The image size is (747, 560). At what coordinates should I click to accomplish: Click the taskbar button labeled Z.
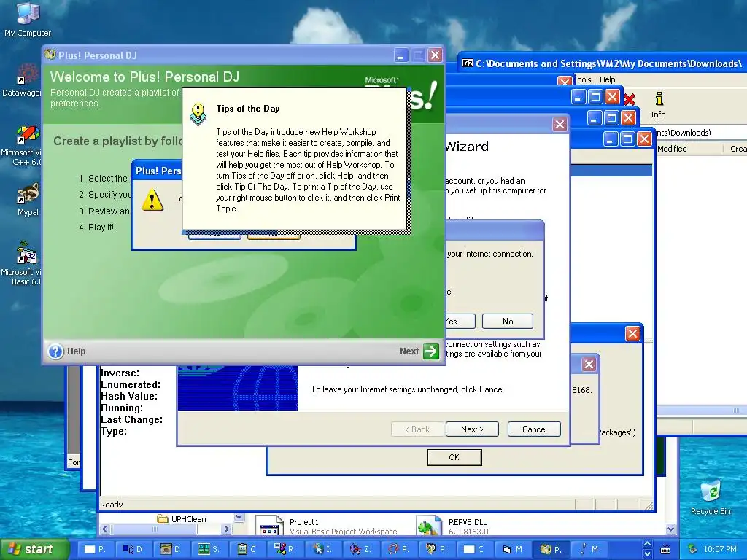point(360,549)
